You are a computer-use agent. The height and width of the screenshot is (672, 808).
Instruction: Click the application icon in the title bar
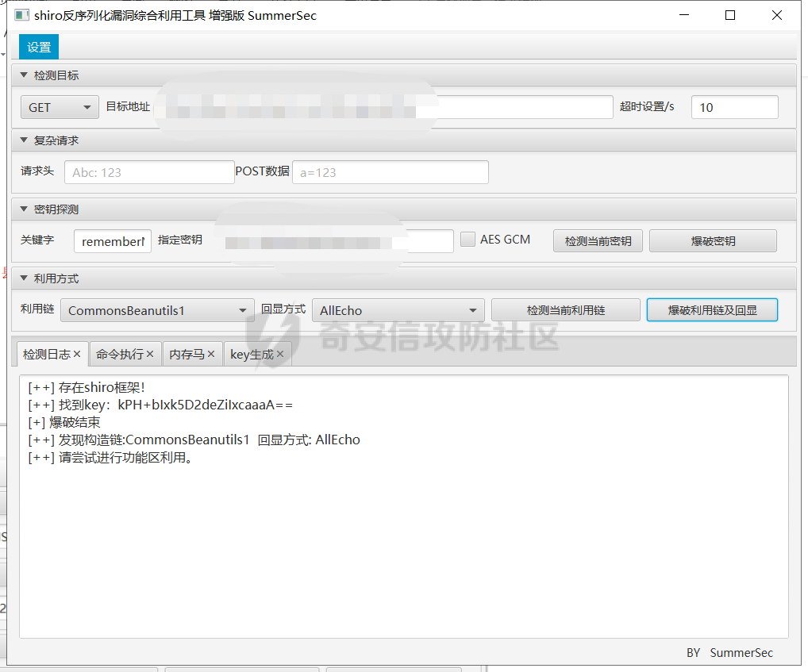point(21,15)
